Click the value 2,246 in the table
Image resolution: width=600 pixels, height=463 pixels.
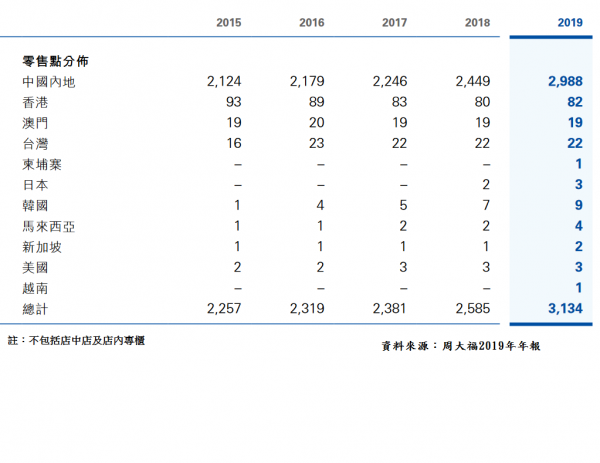tap(390, 82)
